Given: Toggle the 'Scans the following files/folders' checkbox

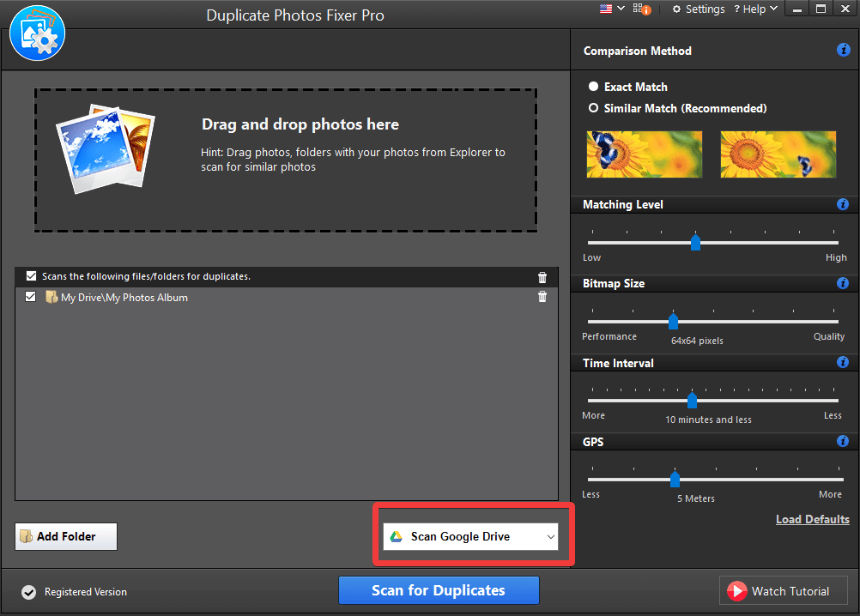Looking at the screenshot, I should tap(31, 275).
